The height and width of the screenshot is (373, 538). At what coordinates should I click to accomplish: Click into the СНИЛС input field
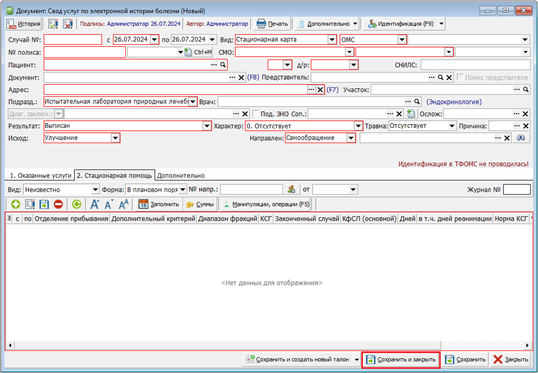coord(476,65)
